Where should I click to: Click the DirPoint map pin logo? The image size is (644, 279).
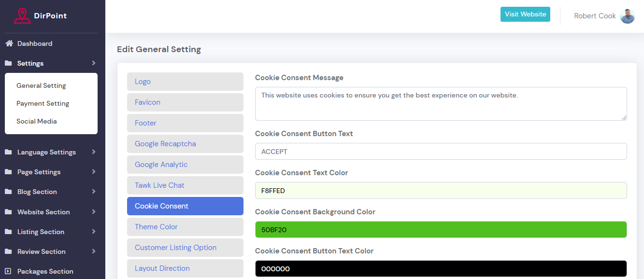click(x=22, y=16)
